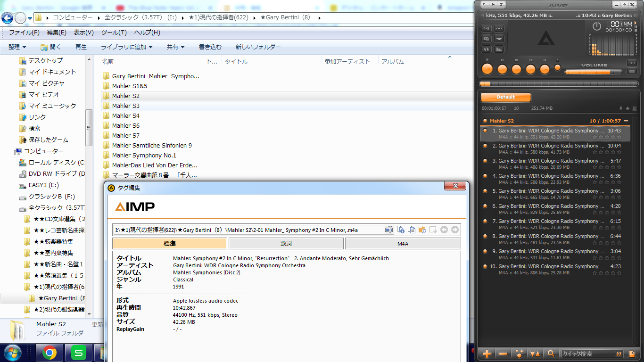Click the AIMP track seek bar
This screenshot has height=362, width=644.
coord(558,84)
